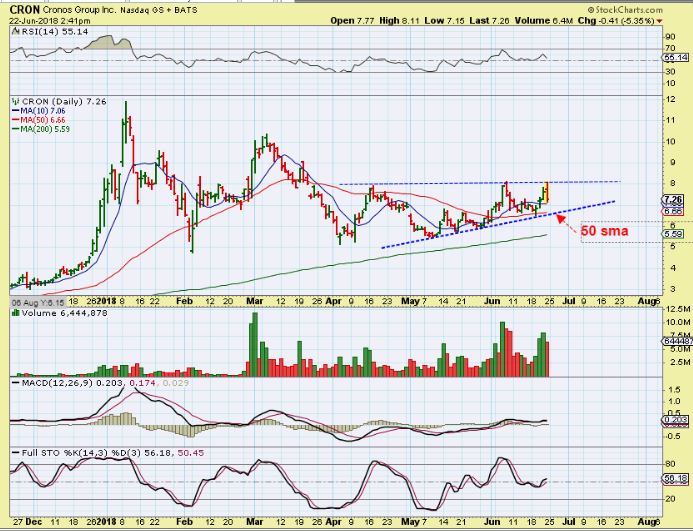Click the green volume legend icon

pyautogui.click(x=15, y=313)
